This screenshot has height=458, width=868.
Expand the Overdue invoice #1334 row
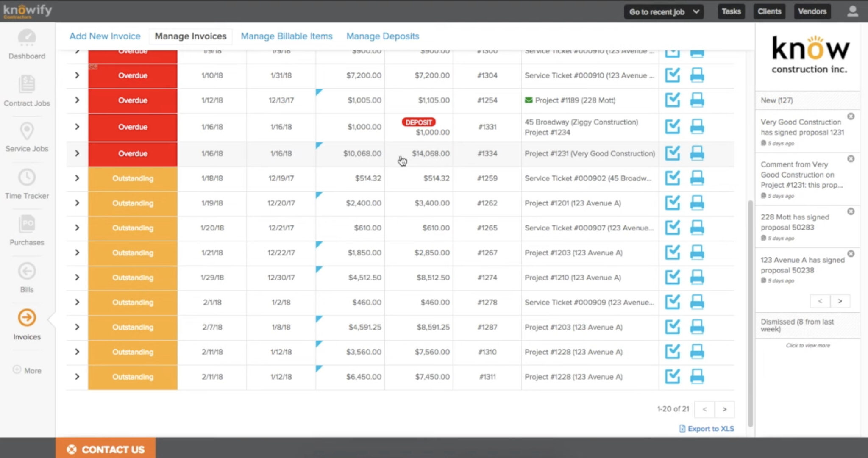tap(77, 154)
